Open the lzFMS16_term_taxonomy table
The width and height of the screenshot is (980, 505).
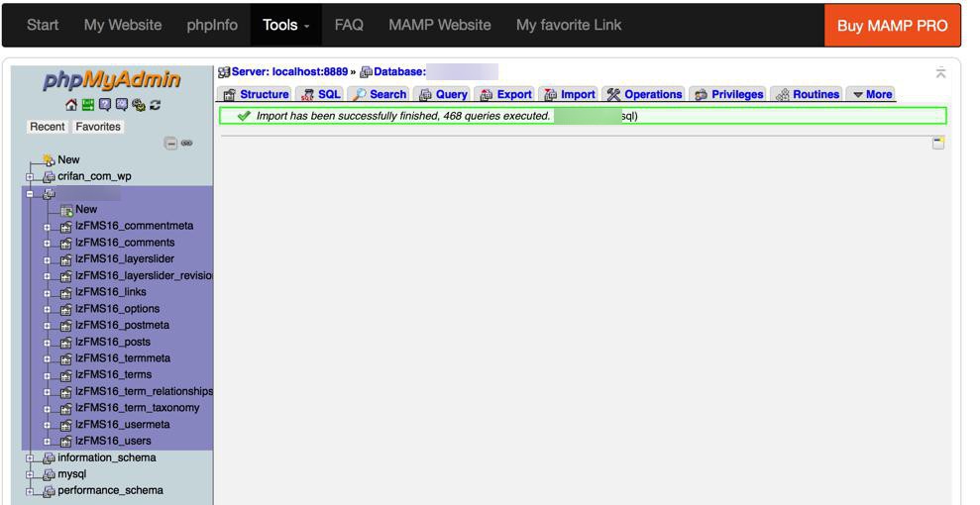coord(138,408)
